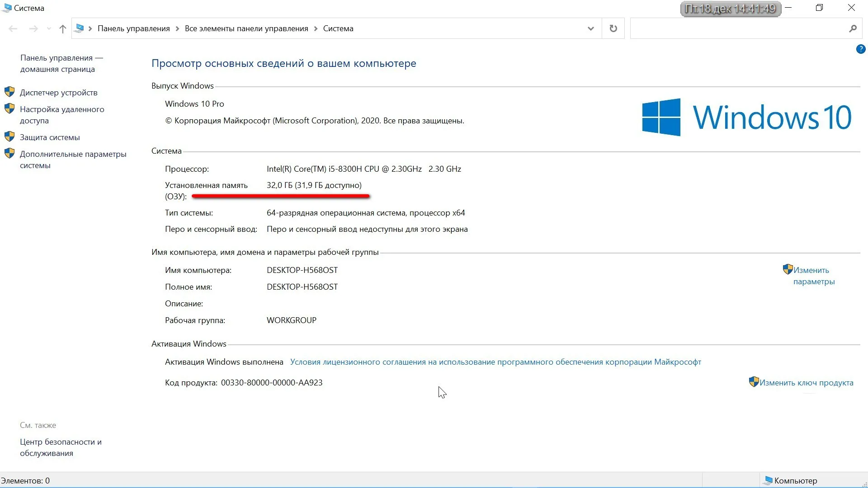Screen dimensions: 868x488
Task: Expand chevron after "Все элементы панели управления"
Action: (x=316, y=28)
